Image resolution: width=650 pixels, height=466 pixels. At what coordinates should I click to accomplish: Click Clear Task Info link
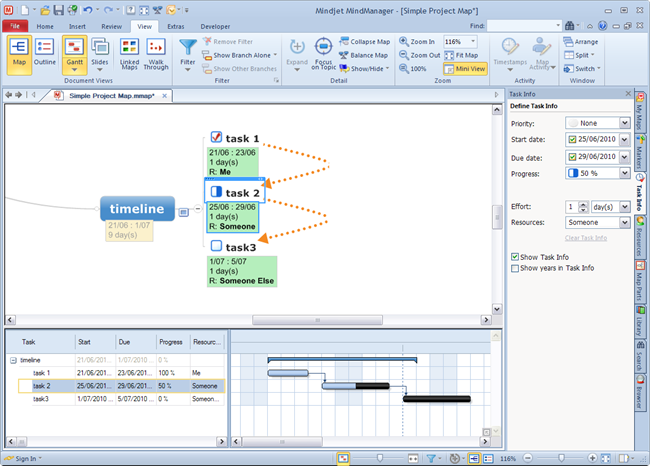point(586,238)
